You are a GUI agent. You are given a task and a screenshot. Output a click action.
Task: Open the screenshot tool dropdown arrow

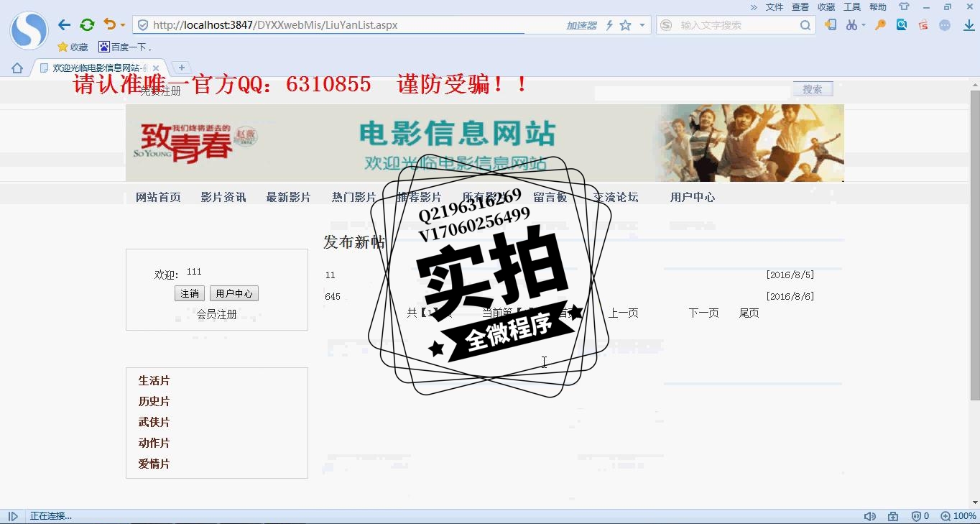pyautogui.click(x=863, y=25)
